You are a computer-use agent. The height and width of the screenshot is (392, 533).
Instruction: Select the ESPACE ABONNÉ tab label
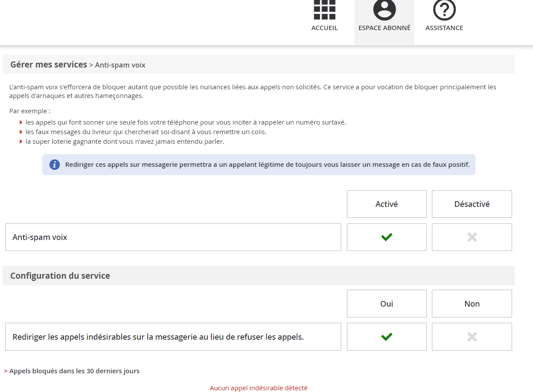tap(384, 28)
